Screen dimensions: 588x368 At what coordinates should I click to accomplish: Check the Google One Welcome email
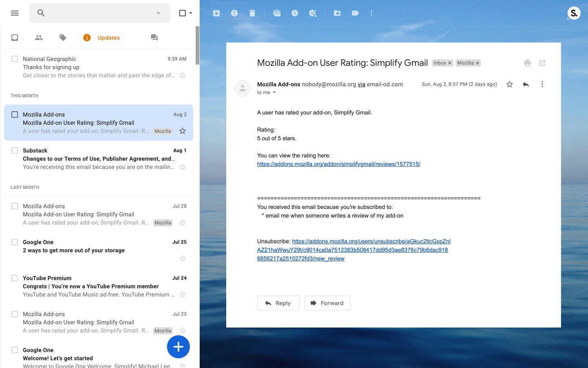click(x=15, y=350)
